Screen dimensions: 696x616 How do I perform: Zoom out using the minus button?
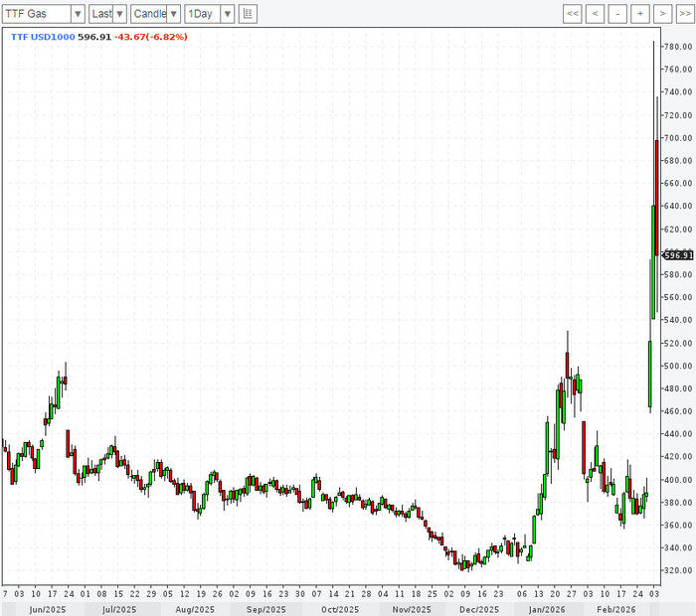617,14
